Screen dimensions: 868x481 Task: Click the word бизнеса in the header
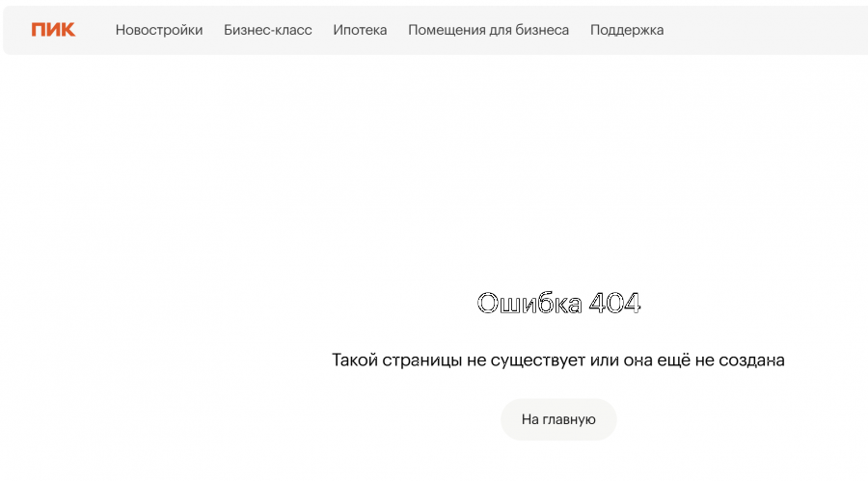click(541, 30)
